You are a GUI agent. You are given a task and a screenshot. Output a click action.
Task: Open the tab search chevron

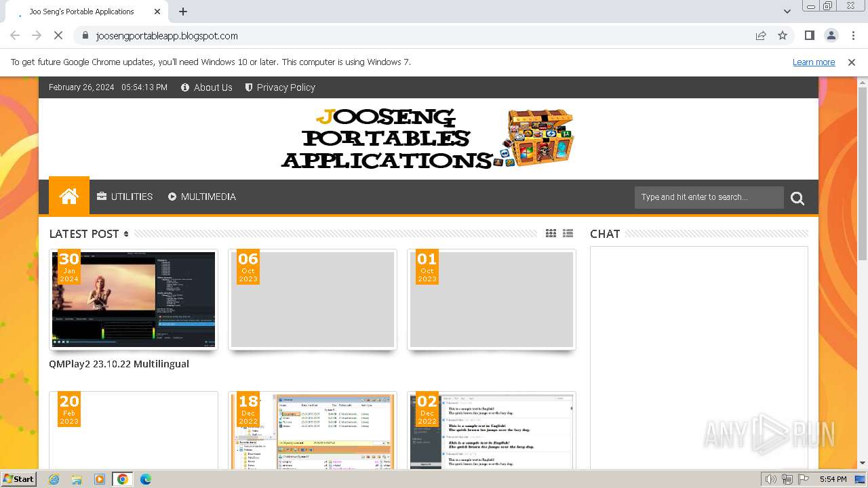click(x=787, y=12)
